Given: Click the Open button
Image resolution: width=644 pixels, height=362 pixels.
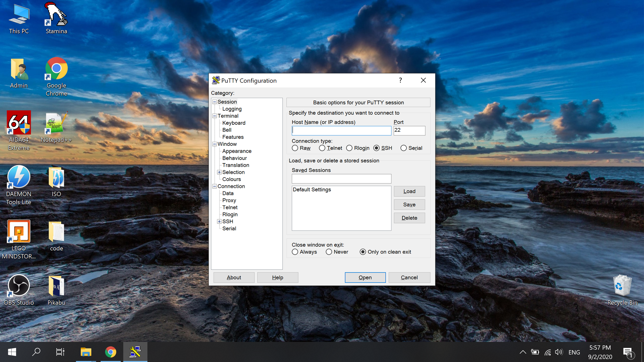Looking at the screenshot, I should 365,277.
